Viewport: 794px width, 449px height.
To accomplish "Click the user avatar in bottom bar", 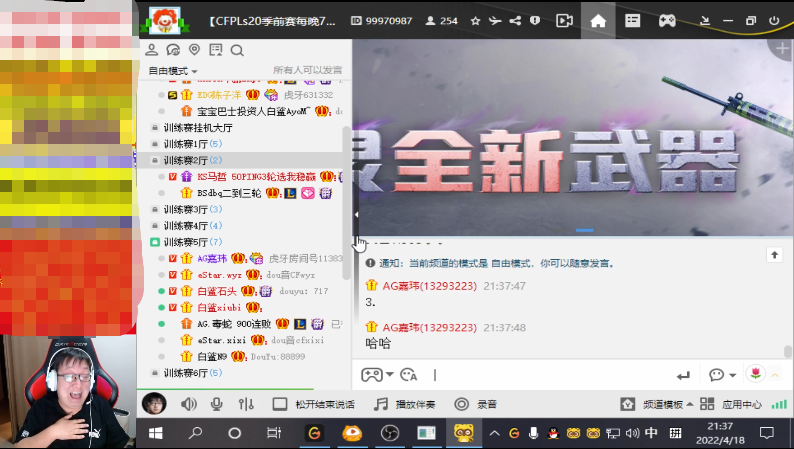I will tap(154, 404).
